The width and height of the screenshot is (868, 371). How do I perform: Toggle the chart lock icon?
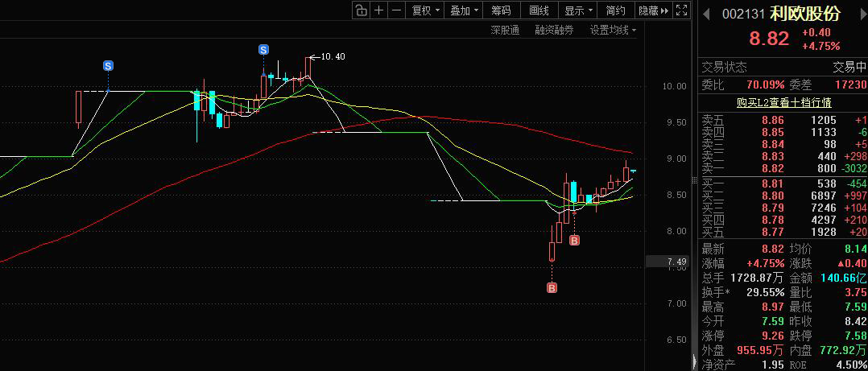(361, 10)
